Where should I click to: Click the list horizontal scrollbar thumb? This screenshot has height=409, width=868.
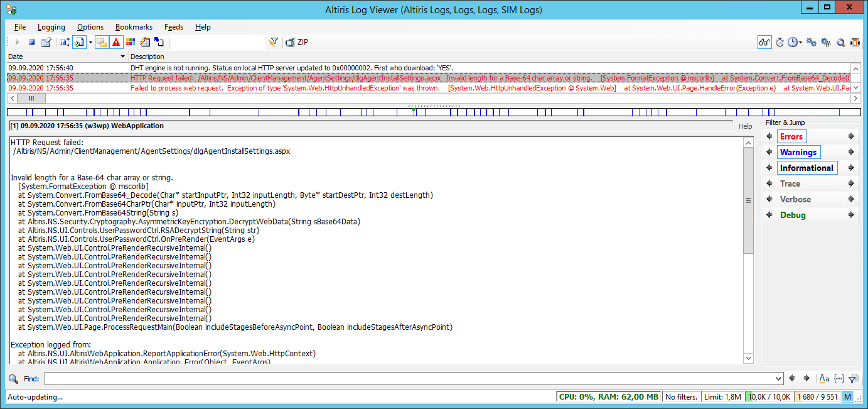point(31,99)
